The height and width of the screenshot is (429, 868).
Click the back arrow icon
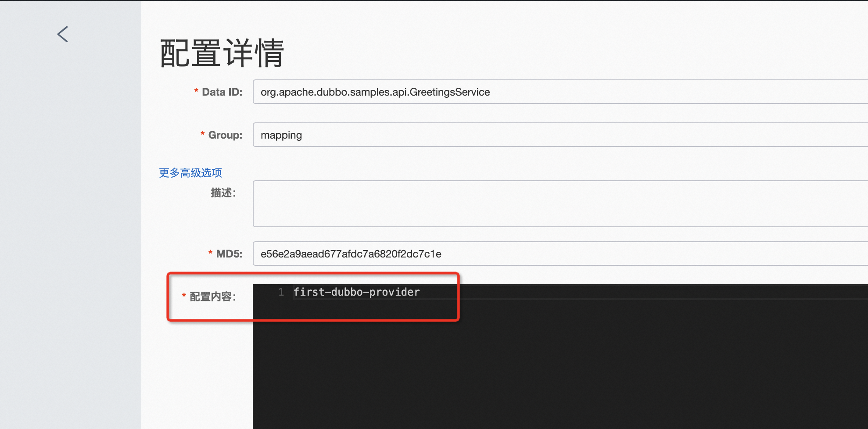[x=63, y=34]
